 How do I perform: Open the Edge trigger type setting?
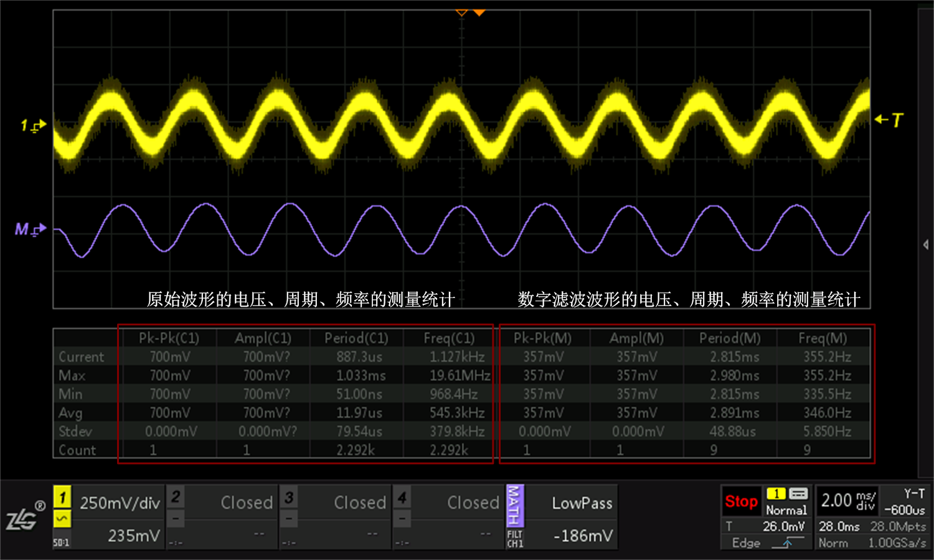(x=746, y=543)
